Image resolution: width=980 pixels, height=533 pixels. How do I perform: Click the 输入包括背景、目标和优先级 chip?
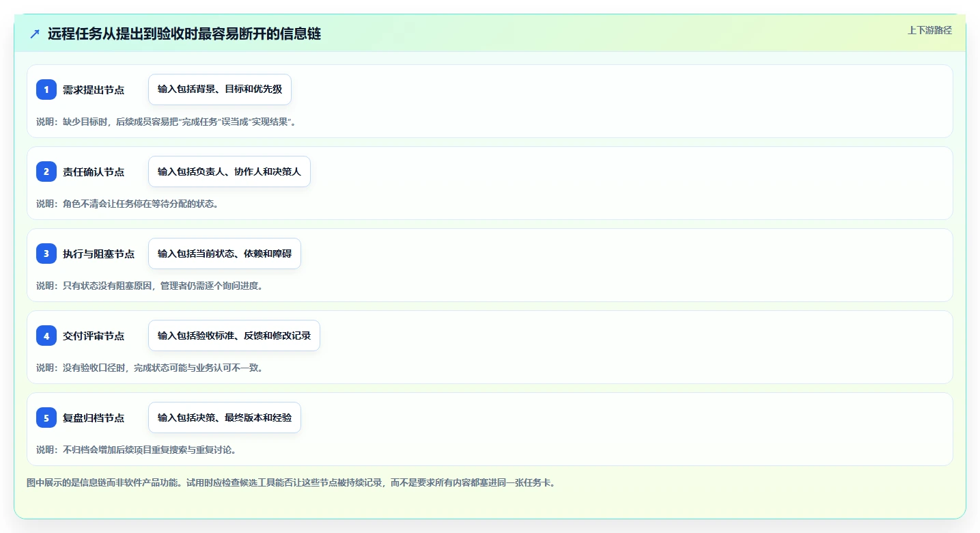(x=220, y=90)
